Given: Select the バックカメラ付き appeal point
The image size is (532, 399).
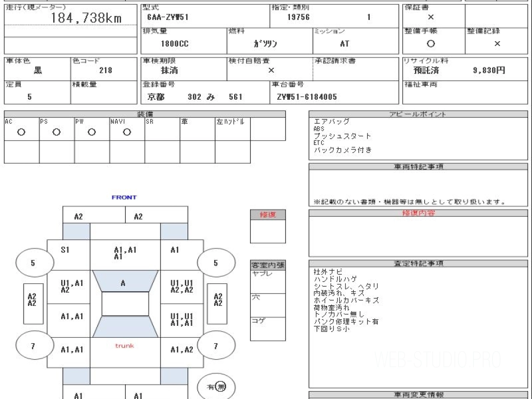Looking at the screenshot, I should (343, 150).
